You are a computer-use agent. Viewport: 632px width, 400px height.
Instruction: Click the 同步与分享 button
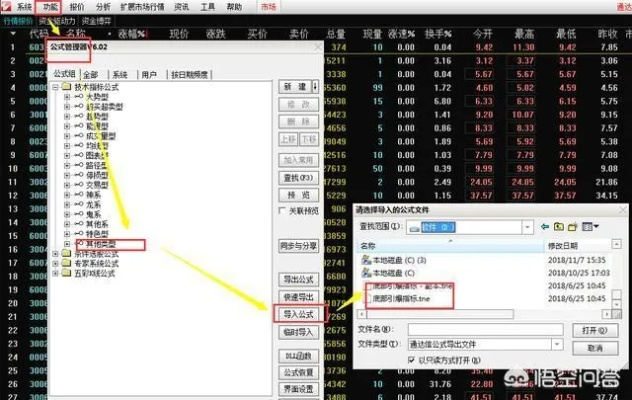tap(298, 246)
